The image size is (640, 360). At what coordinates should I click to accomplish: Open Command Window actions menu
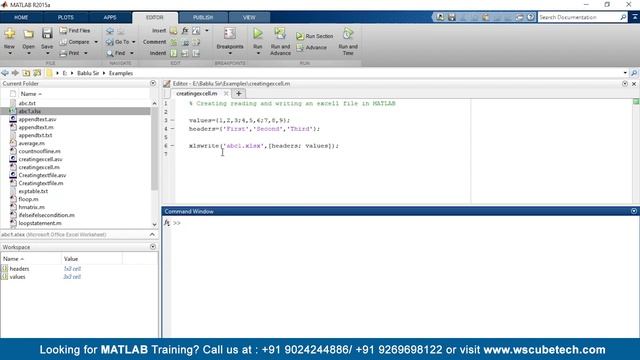click(x=633, y=211)
